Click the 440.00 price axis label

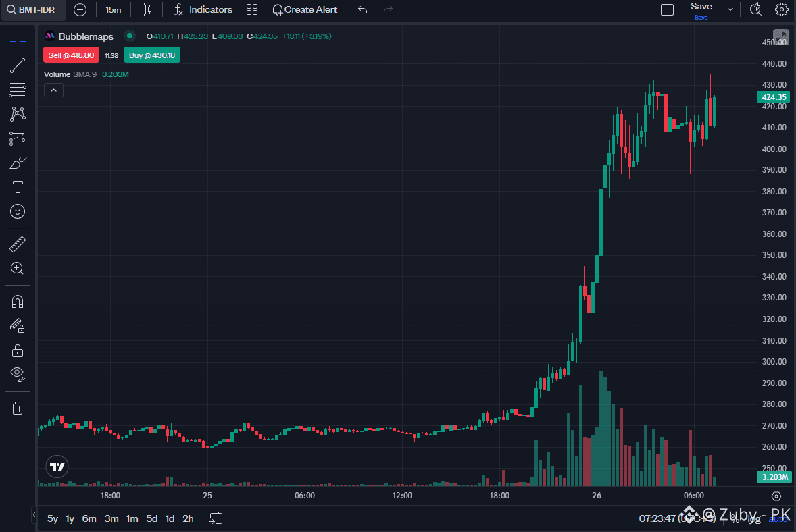coord(774,64)
